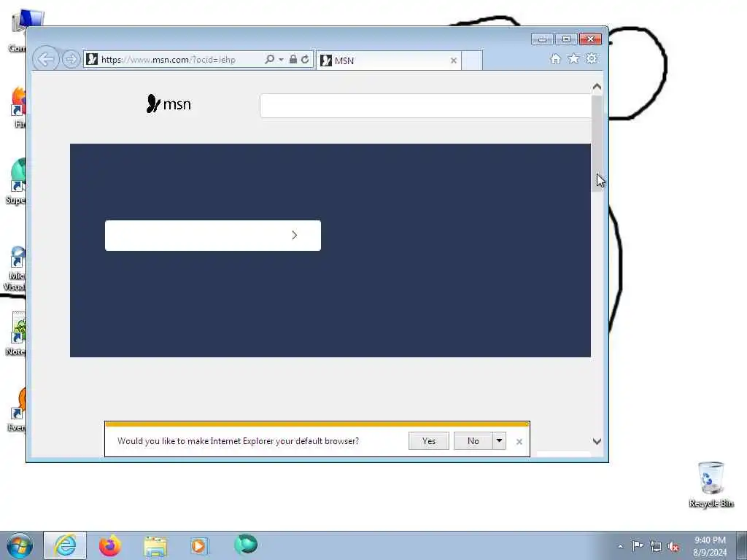The width and height of the screenshot is (747, 560).
Task: Launch Firefox from the taskbar
Action: pyautogui.click(x=110, y=545)
